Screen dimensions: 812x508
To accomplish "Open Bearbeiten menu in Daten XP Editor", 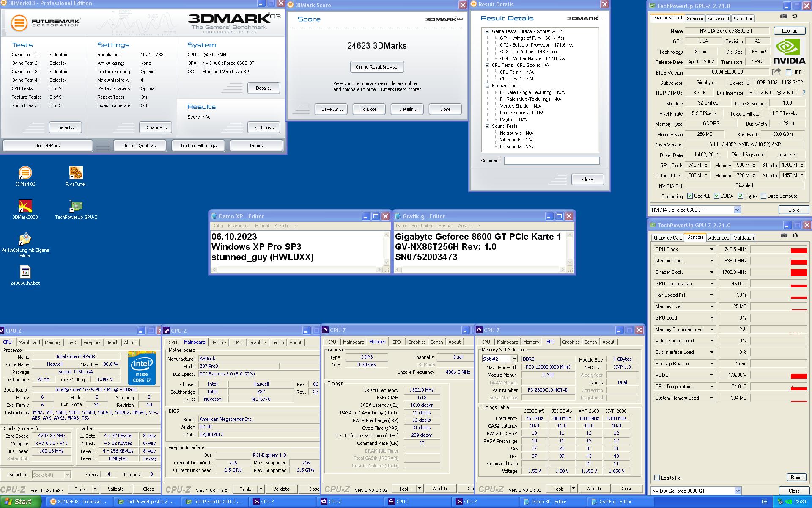I will click(239, 226).
